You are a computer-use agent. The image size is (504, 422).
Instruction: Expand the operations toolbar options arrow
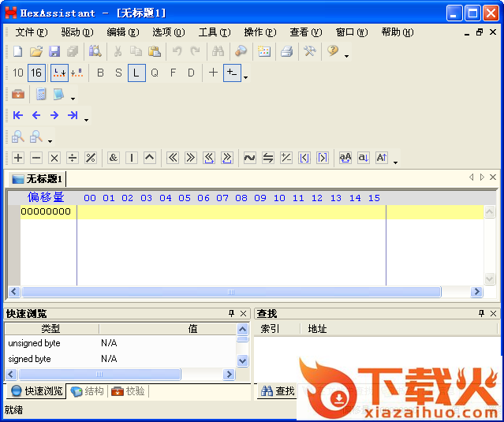pyautogui.click(x=395, y=162)
